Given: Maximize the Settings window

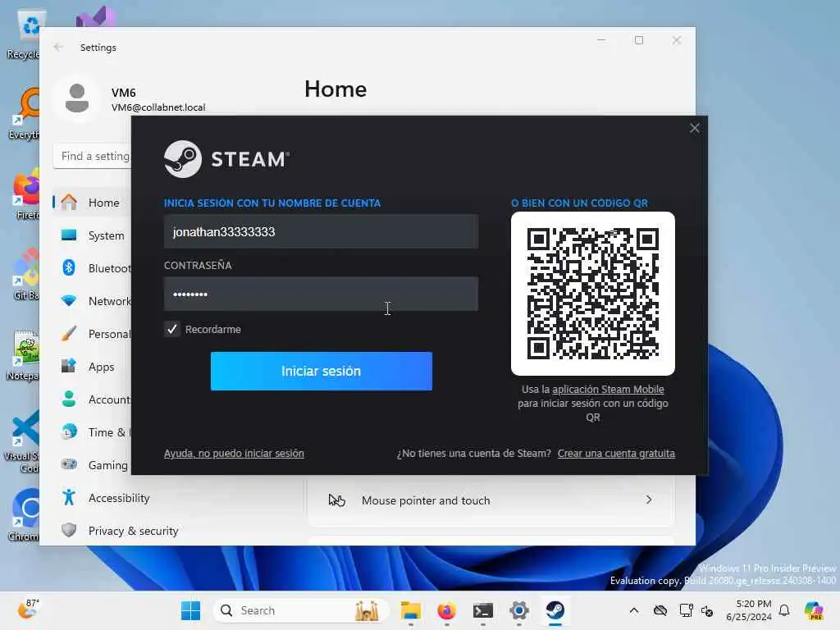Looking at the screenshot, I should 638,40.
